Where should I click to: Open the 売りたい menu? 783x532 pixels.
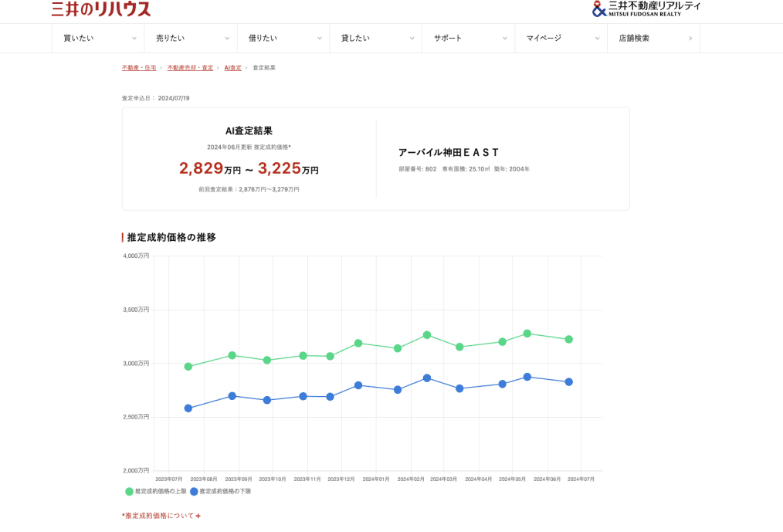(190, 38)
